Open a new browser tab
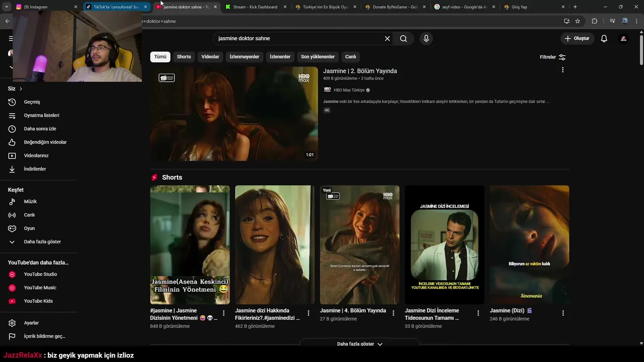644x362 pixels. pos(575,7)
